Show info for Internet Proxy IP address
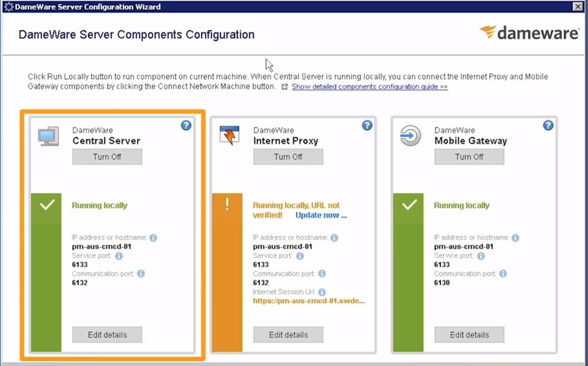The height and width of the screenshot is (366, 588). pos(334,238)
